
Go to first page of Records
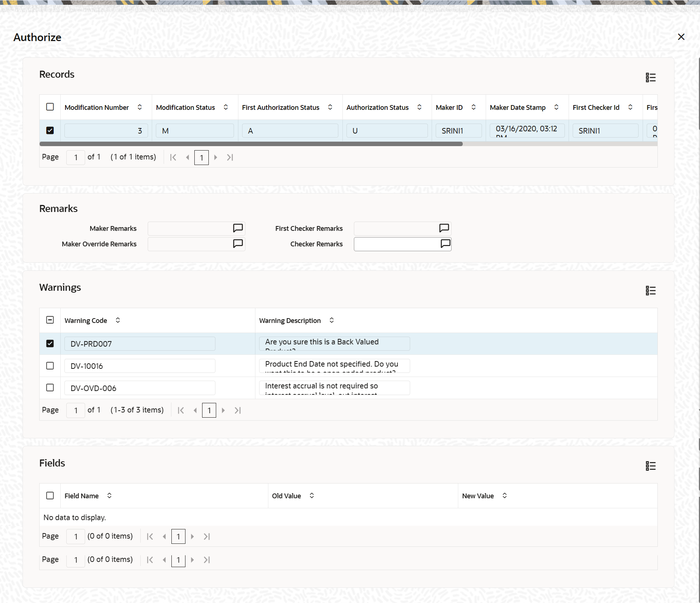pos(173,157)
